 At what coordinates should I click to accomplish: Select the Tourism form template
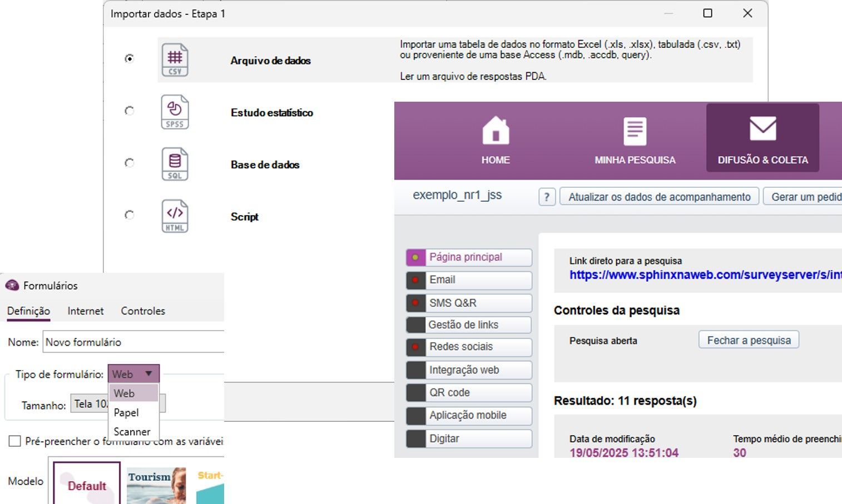coord(156,486)
